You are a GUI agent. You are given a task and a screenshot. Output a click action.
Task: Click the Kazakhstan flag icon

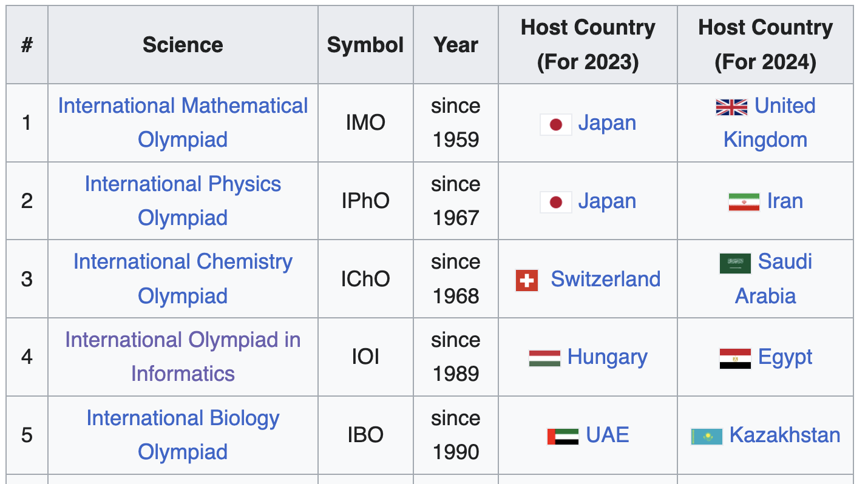(x=707, y=436)
